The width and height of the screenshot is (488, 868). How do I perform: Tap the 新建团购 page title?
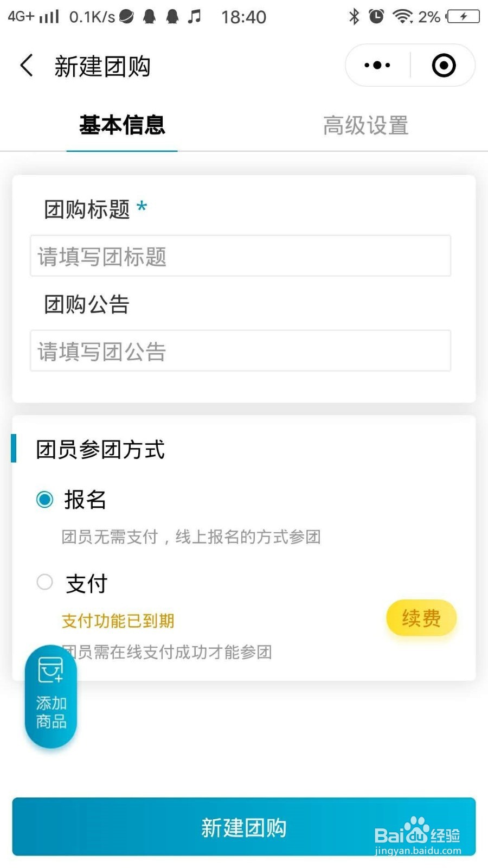click(x=102, y=66)
